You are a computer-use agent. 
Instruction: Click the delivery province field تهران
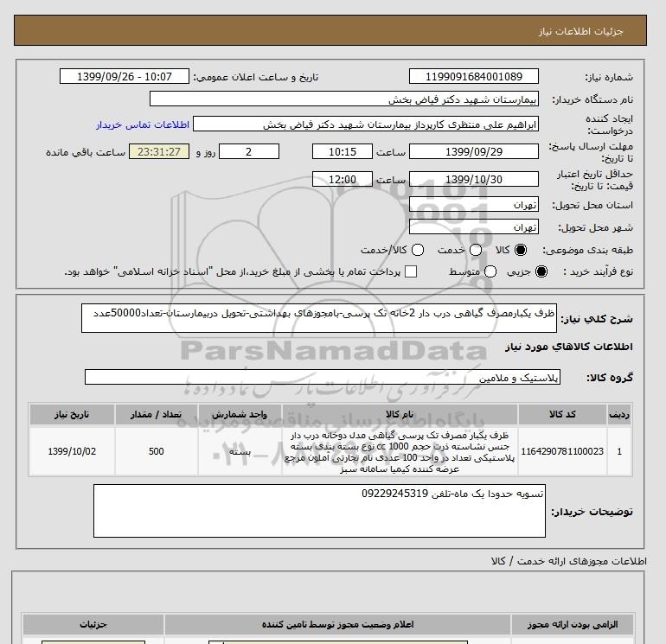tap(474, 205)
